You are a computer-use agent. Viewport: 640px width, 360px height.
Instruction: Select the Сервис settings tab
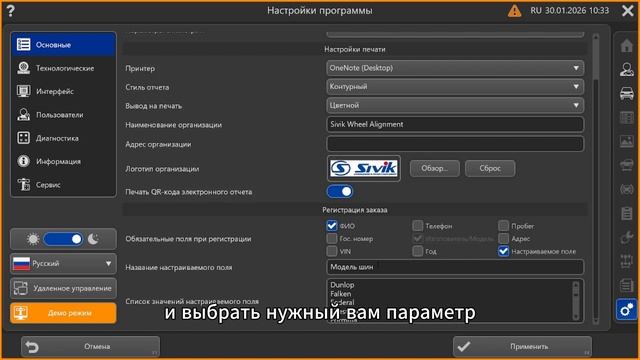(x=64, y=184)
